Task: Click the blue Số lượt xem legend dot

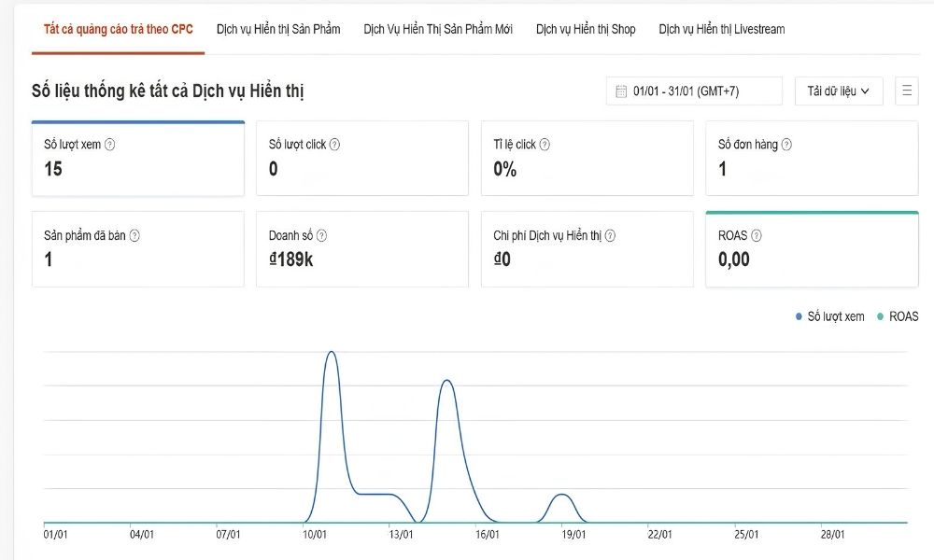Action: coord(799,317)
